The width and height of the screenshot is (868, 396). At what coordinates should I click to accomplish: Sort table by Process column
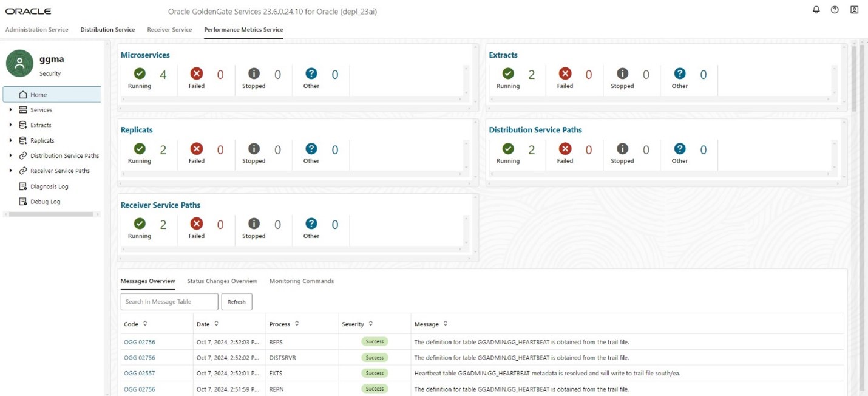pyautogui.click(x=297, y=324)
